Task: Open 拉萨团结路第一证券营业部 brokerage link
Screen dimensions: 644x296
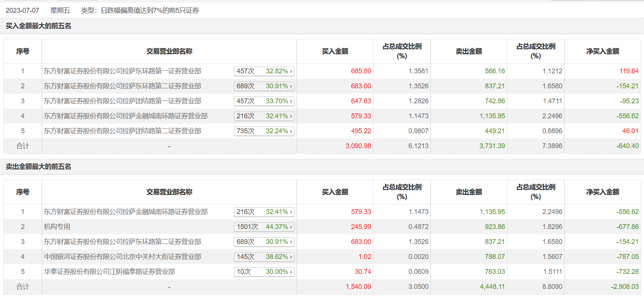Action: (x=123, y=101)
